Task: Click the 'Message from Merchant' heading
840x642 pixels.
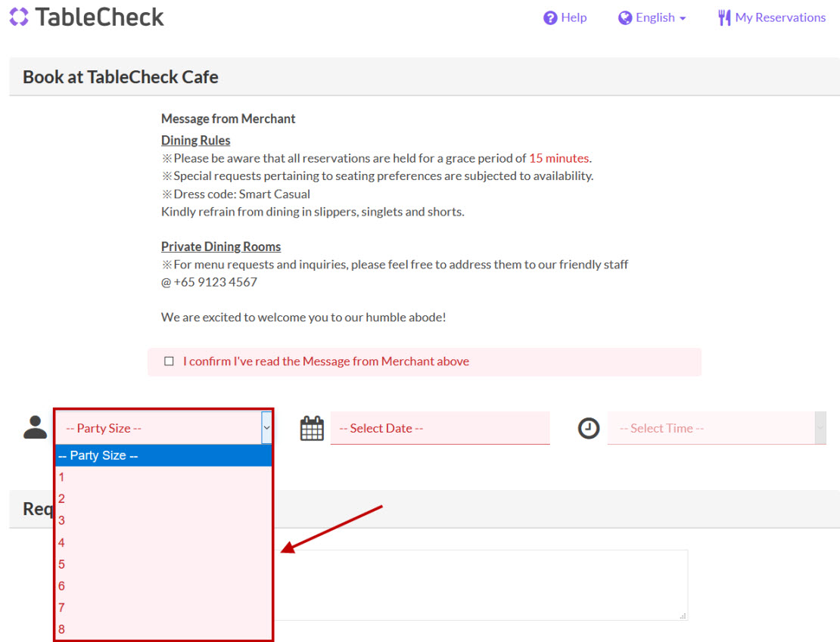Action: (229, 119)
